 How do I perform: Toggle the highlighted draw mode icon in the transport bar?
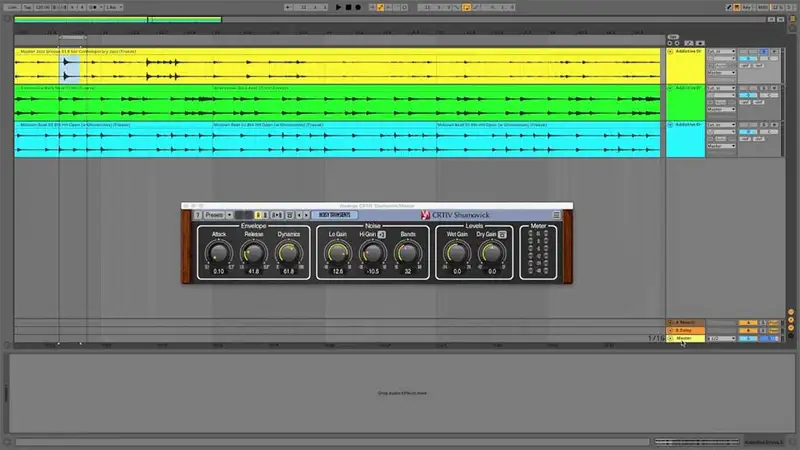pos(380,7)
